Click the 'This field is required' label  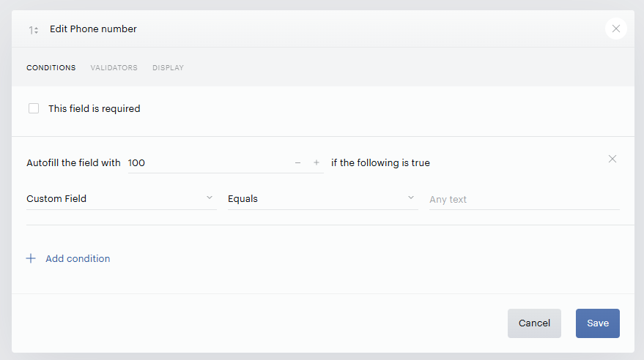click(x=94, y=108)
